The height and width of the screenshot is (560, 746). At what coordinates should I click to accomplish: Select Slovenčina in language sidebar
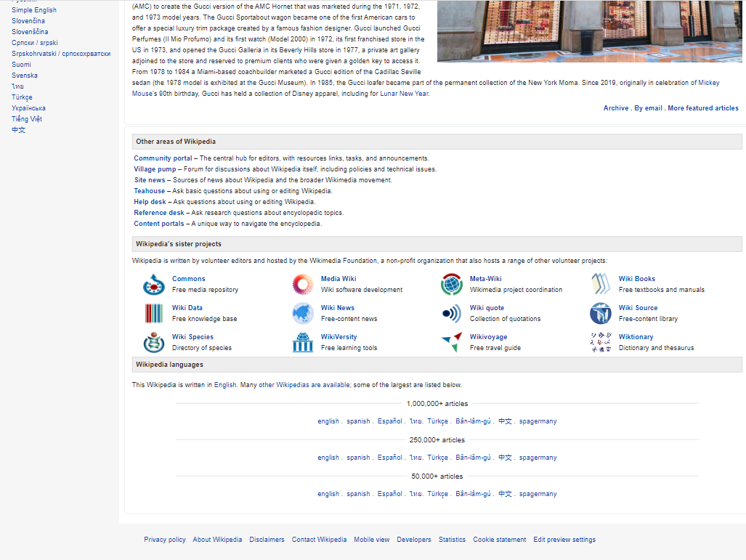tap(28, 21)
